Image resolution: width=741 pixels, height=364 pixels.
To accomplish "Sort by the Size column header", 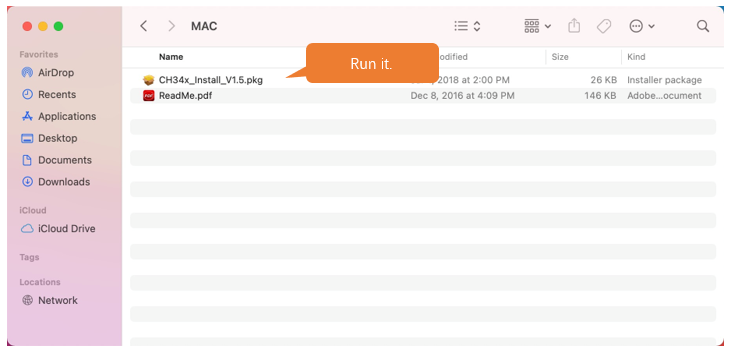I will [x=560, y=57].
